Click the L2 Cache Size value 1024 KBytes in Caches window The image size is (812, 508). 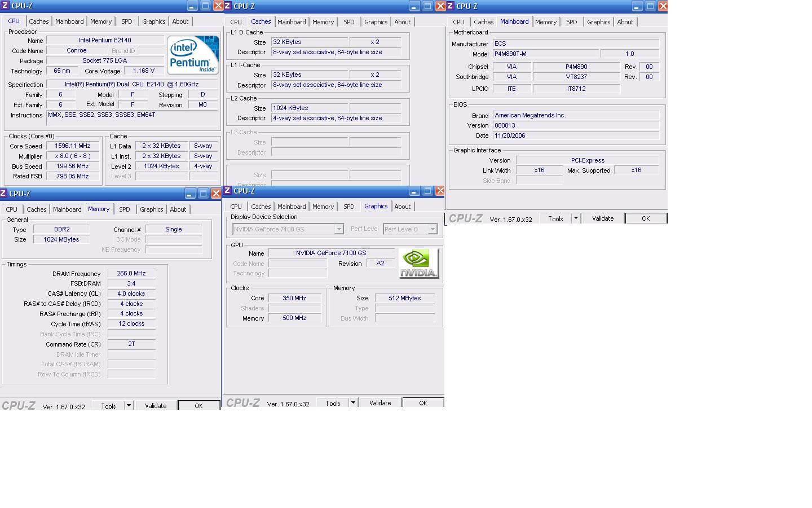309,108
